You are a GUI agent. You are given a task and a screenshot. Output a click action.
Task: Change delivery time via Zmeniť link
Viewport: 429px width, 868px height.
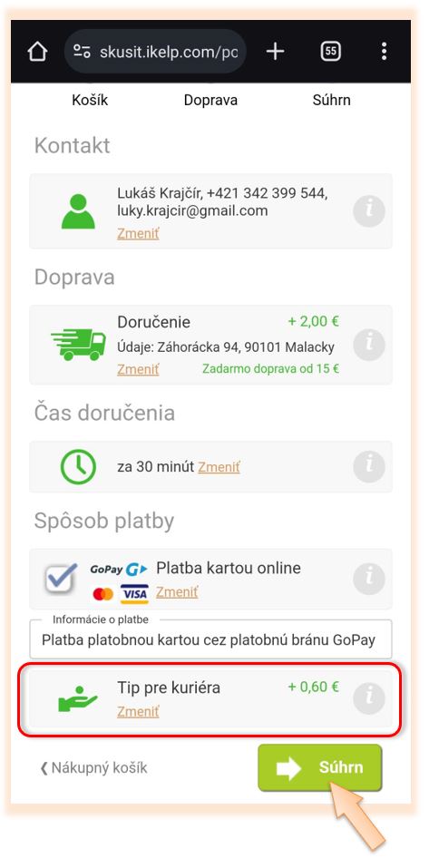click(x=219, y=467)
